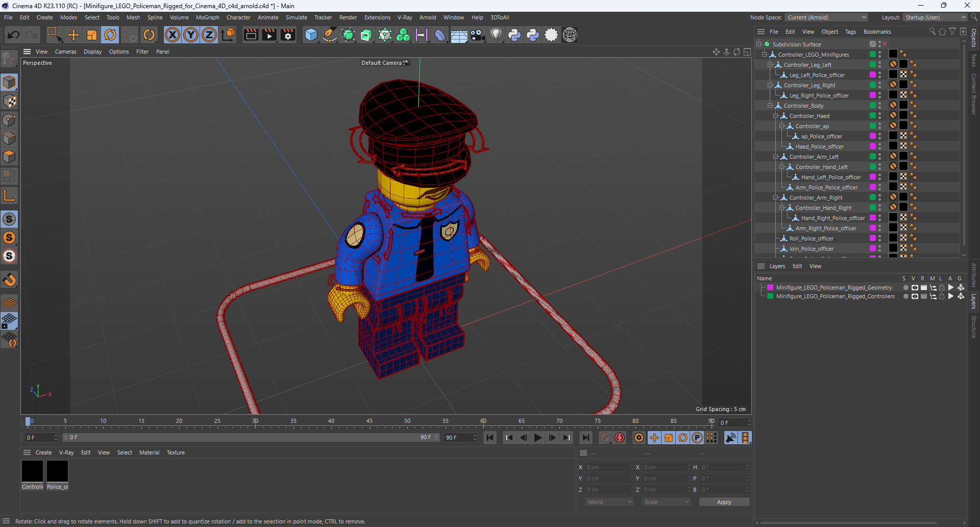Collapse the Controller_LEGO_Minifigures tree node
The width and height of the screenshot is (980, 527).
pos(765,55)
